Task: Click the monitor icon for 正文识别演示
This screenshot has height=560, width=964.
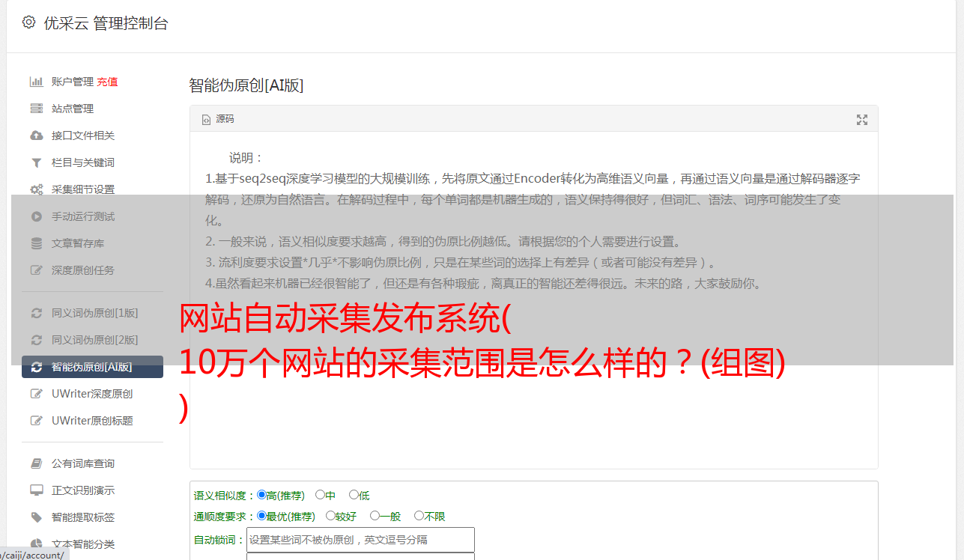Action: (36, 490)
